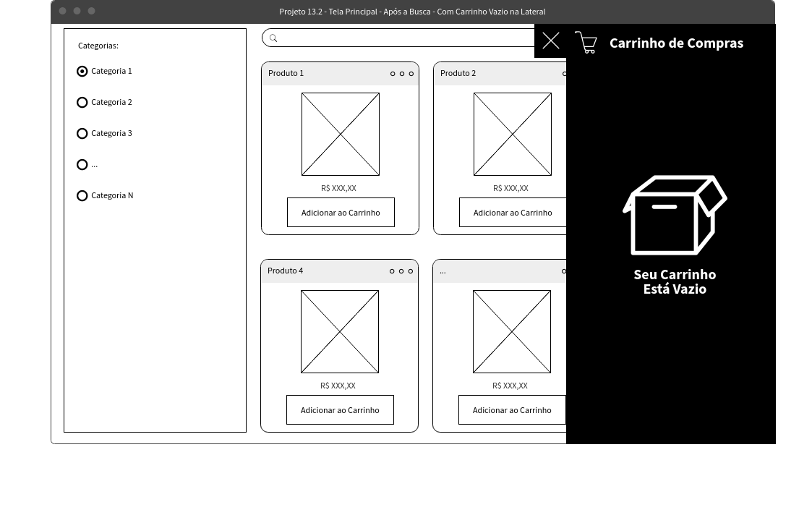This screenshot has height=523, width=812.
Task: Click the empty box icon in the cart panel
Action: 675,215
